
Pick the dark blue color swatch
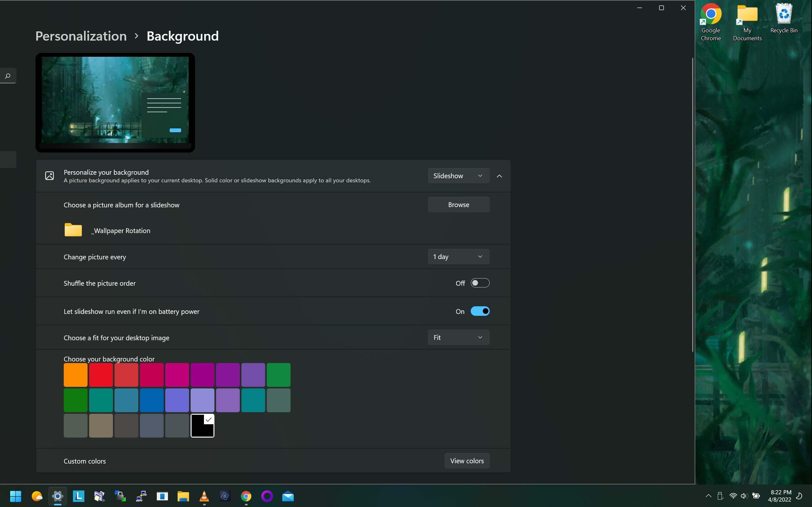pos(152,400)
